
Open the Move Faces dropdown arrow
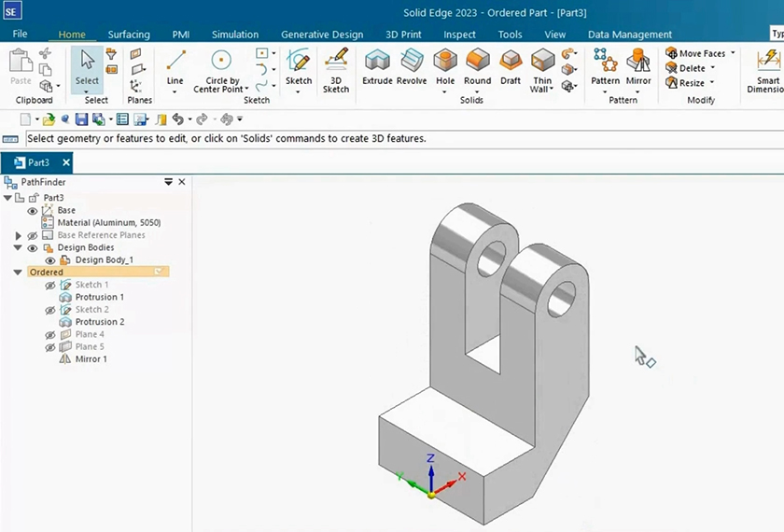(x=733, y=54)
